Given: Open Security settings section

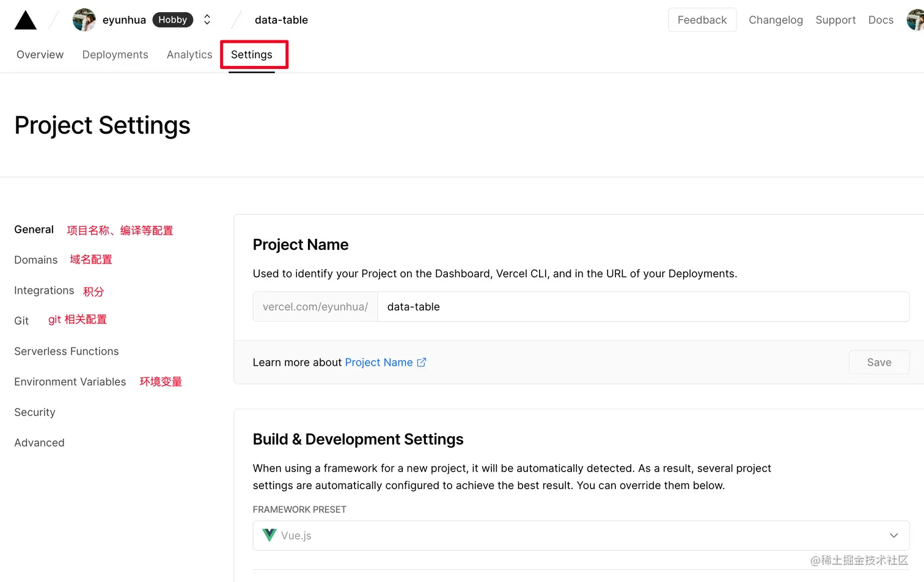Looking at the screenshot, I should click(x=35, y=412).
